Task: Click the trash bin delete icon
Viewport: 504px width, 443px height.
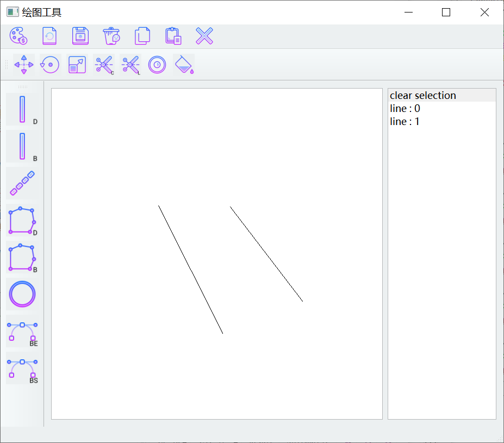Action: [x=111, y=36]
